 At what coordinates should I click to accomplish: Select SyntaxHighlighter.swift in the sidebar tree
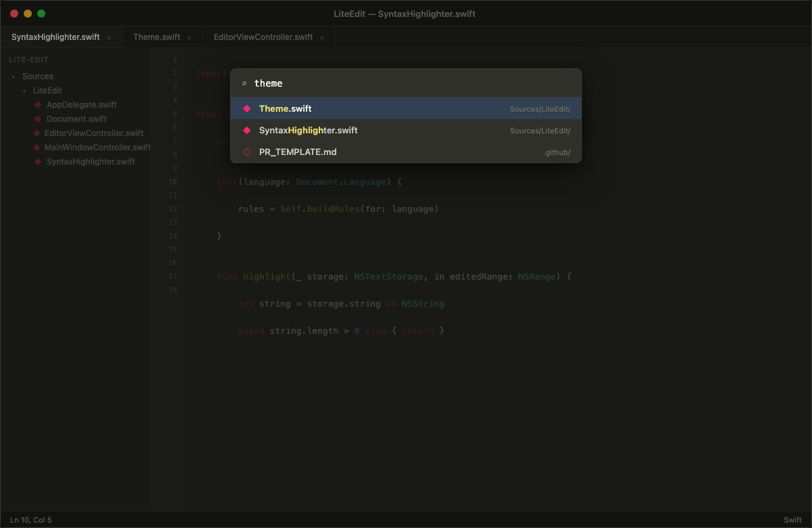(91, 162)
